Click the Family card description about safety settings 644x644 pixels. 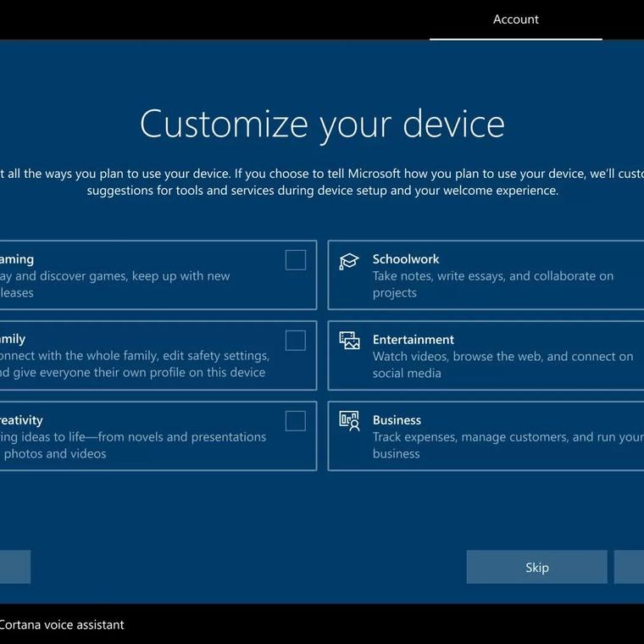pyautogui.click(x=133, y=364)
